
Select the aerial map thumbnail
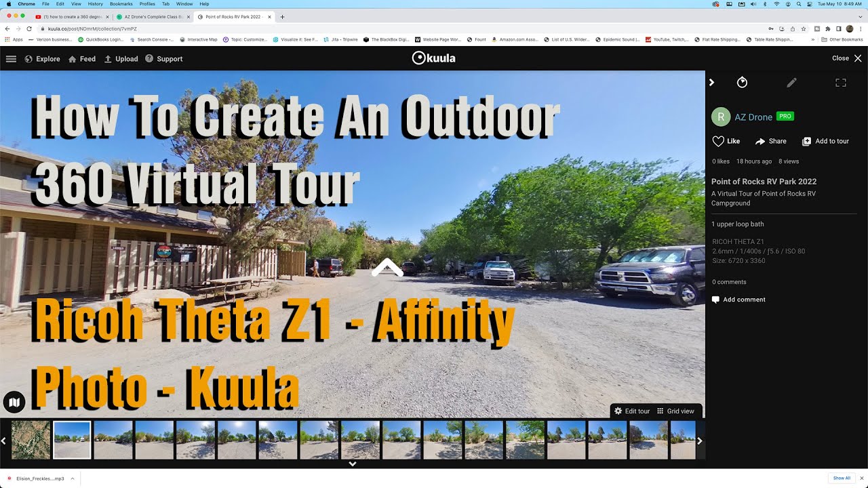point(31,440)
